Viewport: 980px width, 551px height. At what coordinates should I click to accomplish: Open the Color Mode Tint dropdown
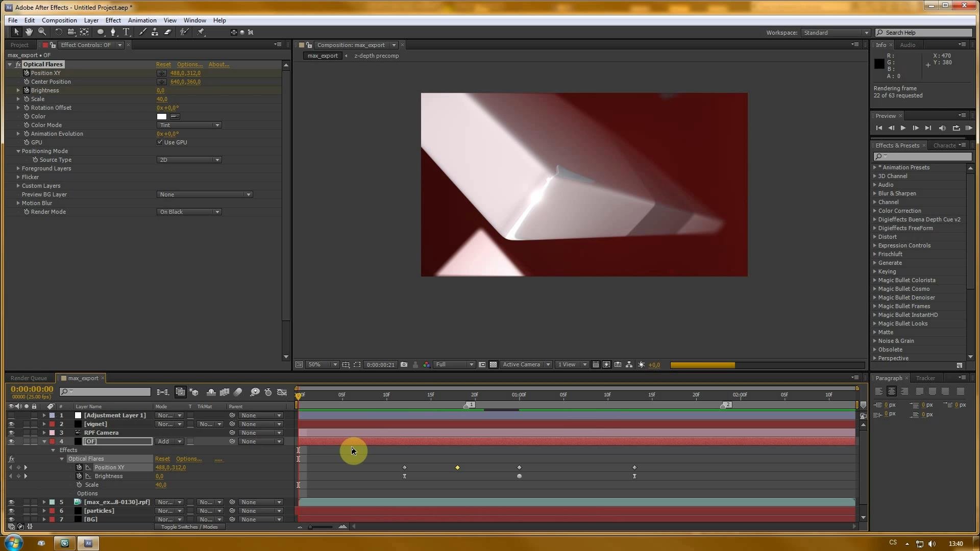click(189, 125)
